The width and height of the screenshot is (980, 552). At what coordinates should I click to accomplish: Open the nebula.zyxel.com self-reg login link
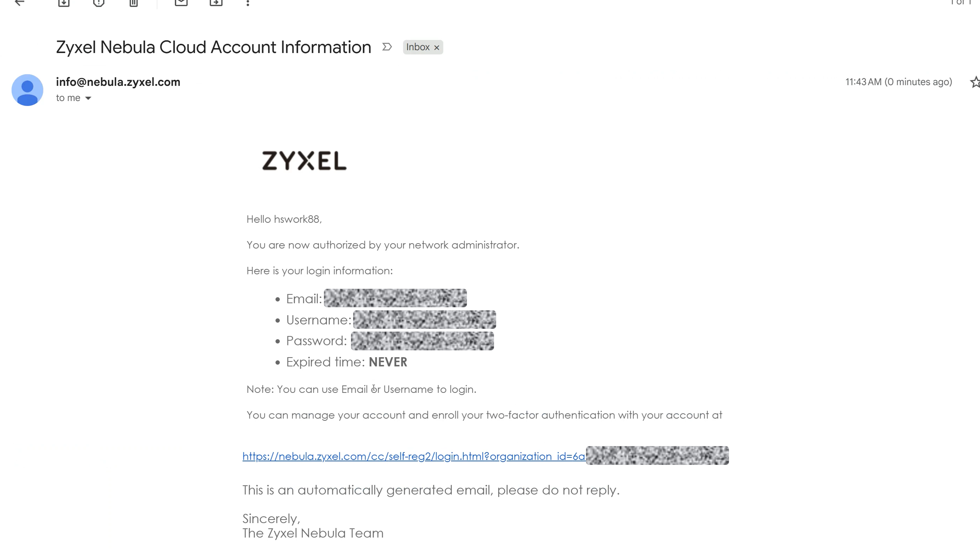[x=413, y=456]
